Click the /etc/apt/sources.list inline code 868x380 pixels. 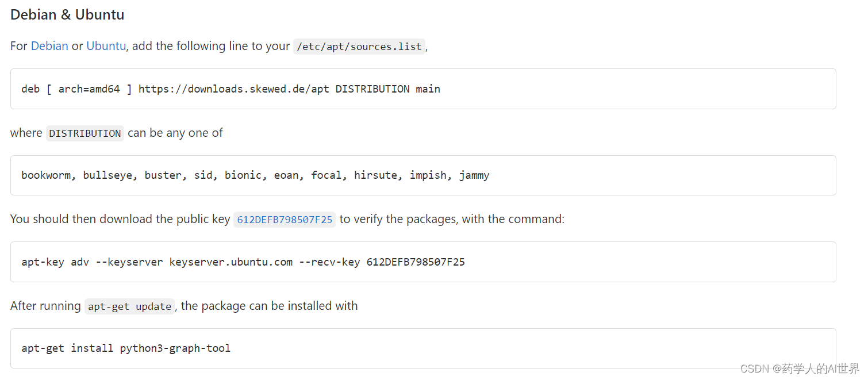[x=359, y=47]
